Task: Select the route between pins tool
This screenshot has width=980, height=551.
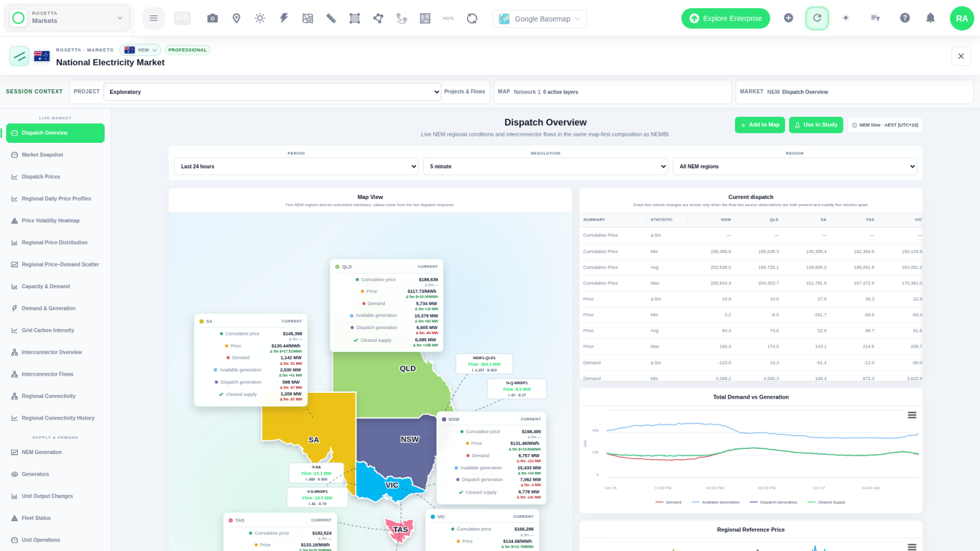Action: (401, 18)
